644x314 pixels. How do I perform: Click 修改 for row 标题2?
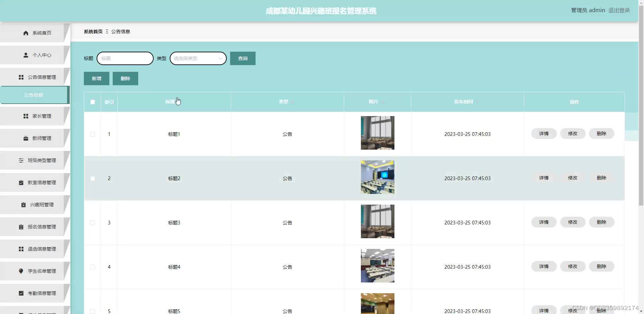(x=573, y=178)
